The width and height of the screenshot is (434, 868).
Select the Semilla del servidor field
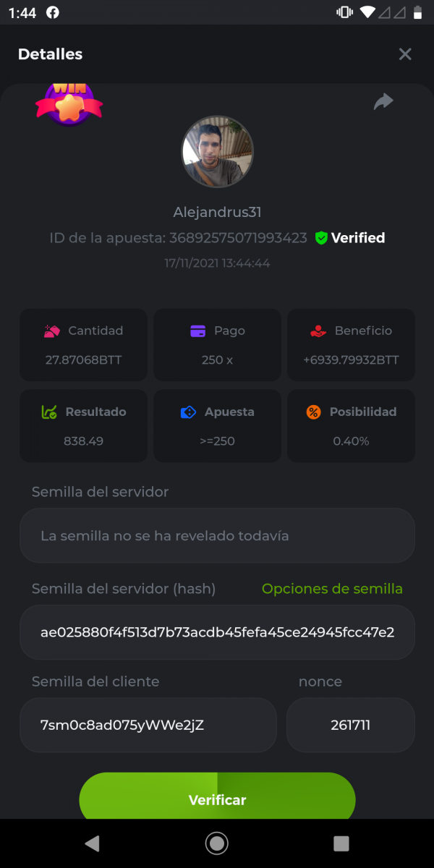coord(217,536)
